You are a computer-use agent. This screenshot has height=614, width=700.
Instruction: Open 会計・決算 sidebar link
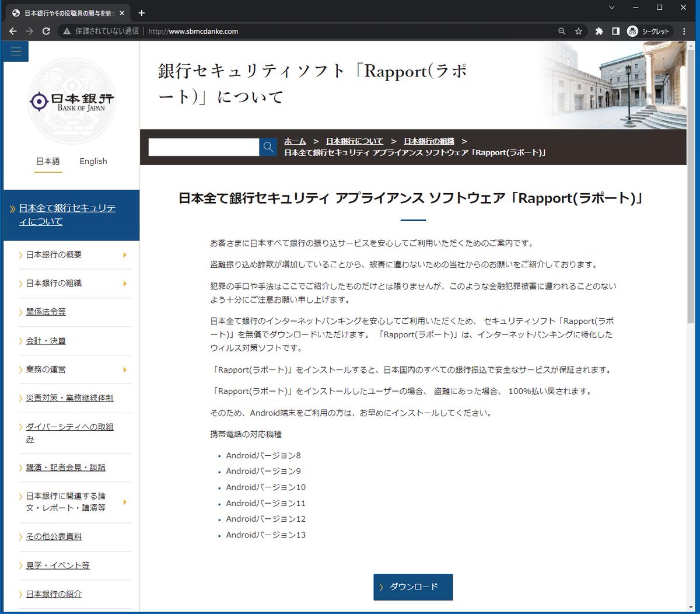click(x=46, y=341)
